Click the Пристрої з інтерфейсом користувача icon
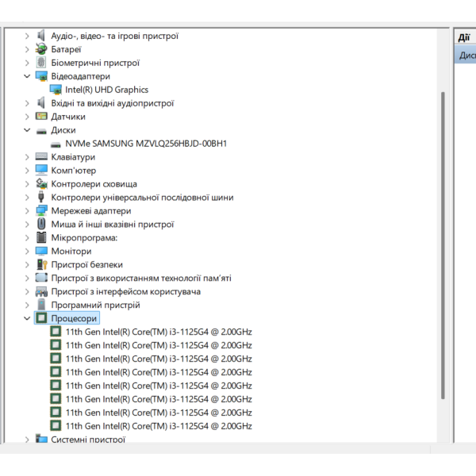476x476 pixels. tap(41, 291)
